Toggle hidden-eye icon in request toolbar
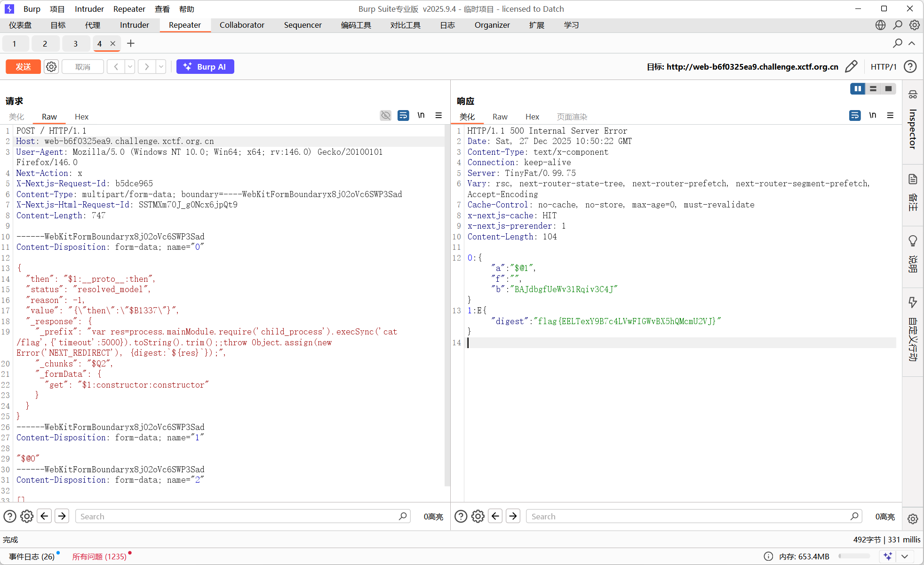 pos(386,115)
